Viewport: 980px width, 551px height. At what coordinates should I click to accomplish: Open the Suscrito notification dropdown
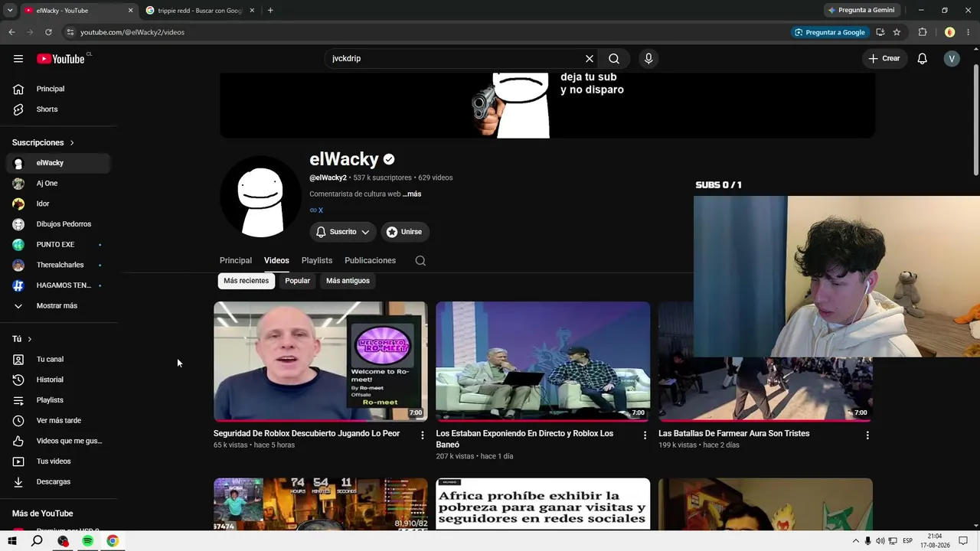tap(343, 232)
